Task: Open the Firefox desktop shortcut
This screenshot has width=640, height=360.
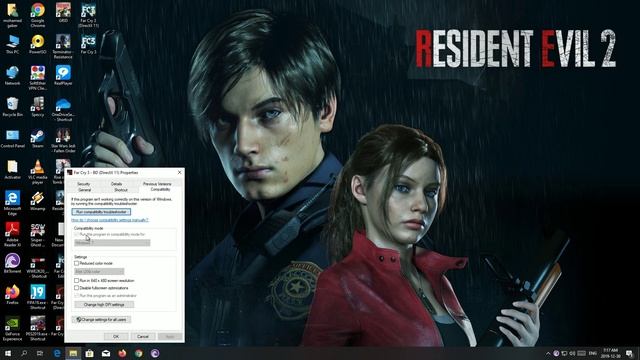Action: 12,295
